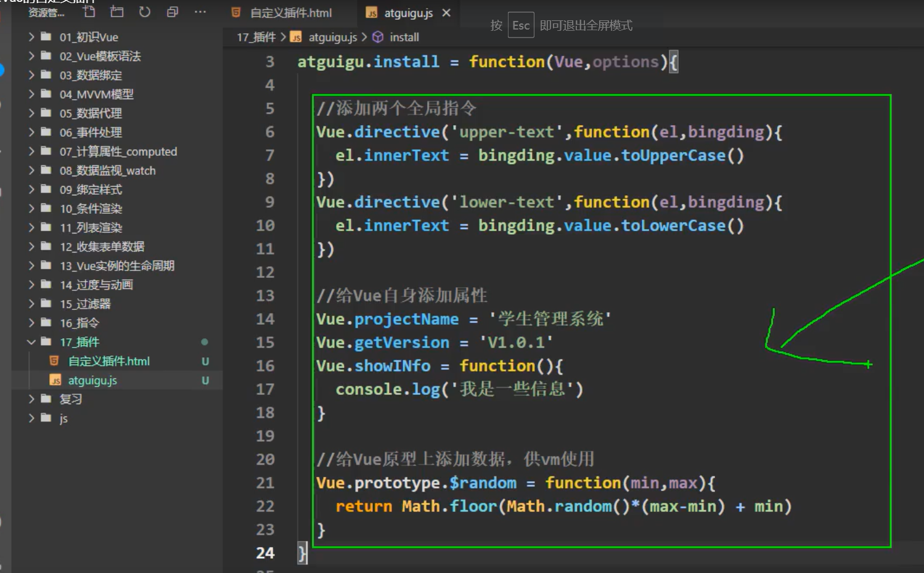Click the explorer title 资源管...
Screen dimensions: 924x573
tap(46, 12)
